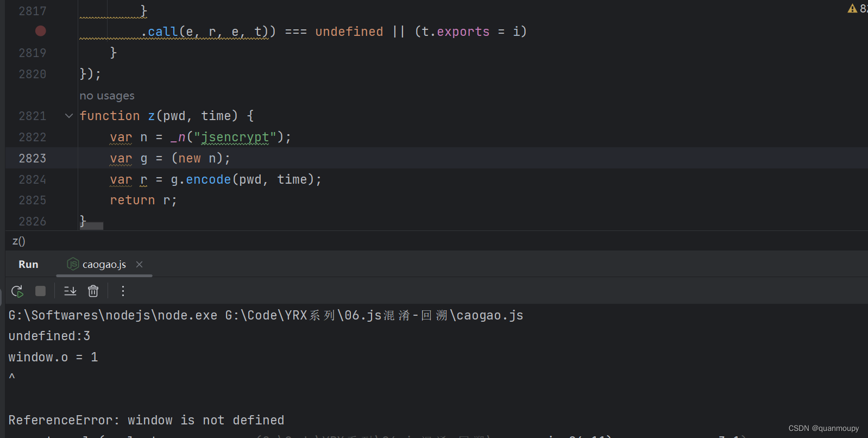Select the Run tool window label

[x=28, y=265]
